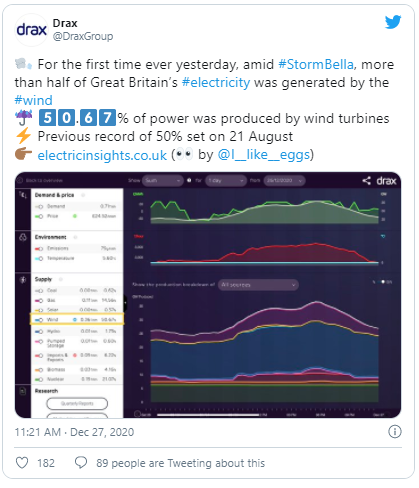Viewport: 419px width, 488px height.
Task: Open the #StormBella hashtag
Action: point(316,64)
